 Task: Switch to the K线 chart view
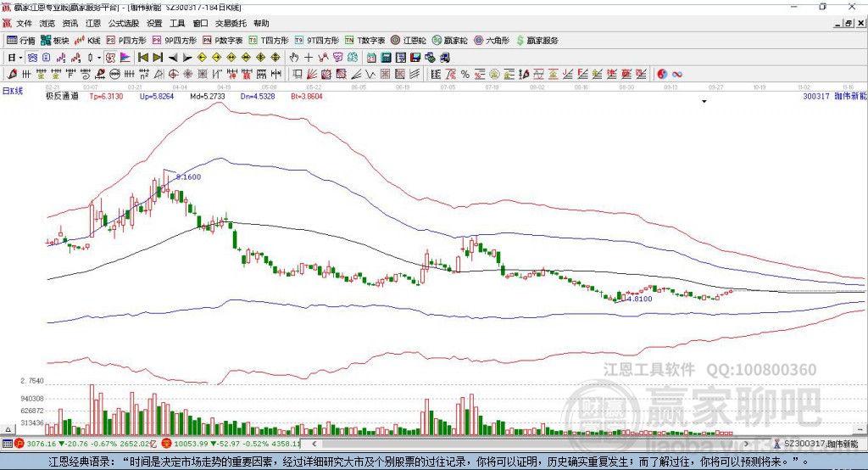click(x=87, y=41)
